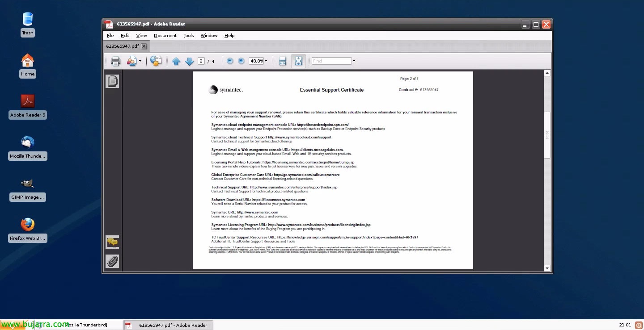Click the clients.messagelabs.com URL text
Viewport: 644px width, 330px height.
[x=317, y=150]
